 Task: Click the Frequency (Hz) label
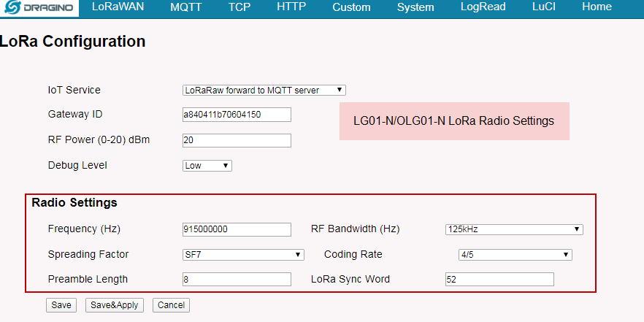[x=84, y=229]
